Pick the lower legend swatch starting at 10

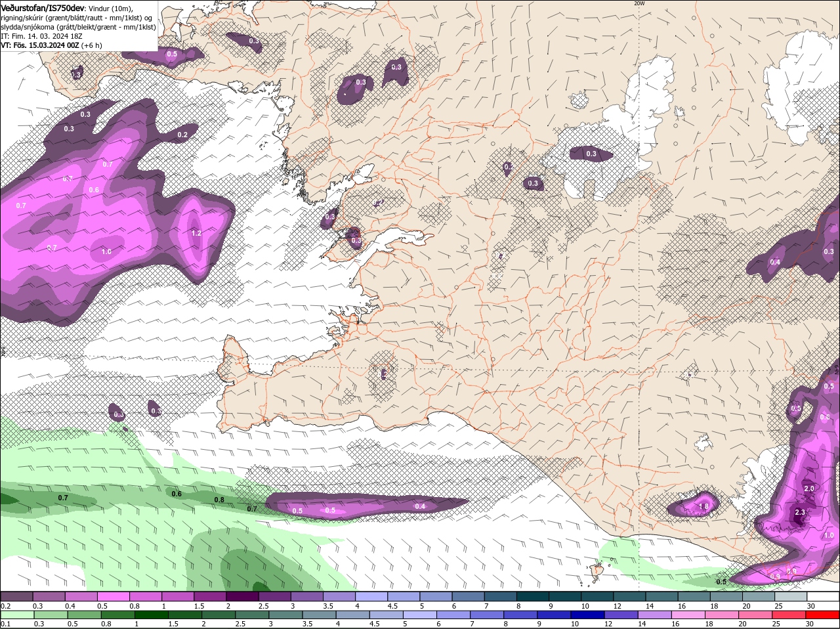tap(589, 615)
